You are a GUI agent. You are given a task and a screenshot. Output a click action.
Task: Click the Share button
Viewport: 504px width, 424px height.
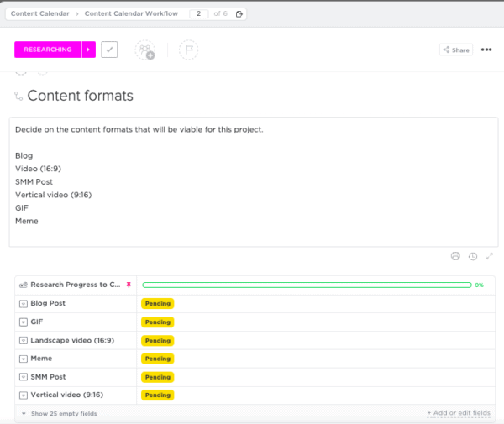[x=456, y=50]
